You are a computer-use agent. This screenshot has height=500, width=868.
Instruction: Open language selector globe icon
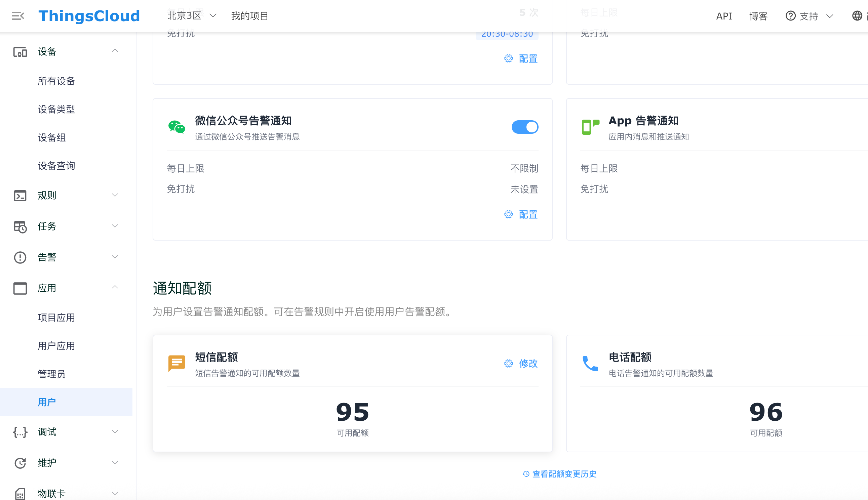857,16
